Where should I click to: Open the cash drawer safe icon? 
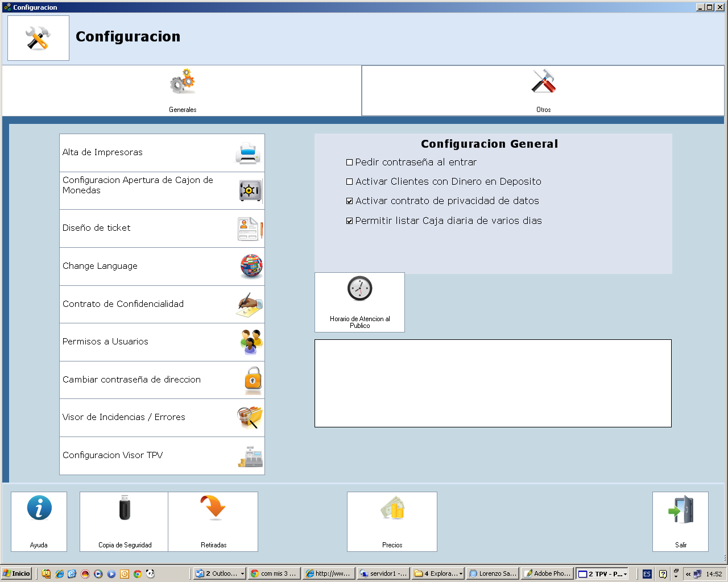(250, 191)
